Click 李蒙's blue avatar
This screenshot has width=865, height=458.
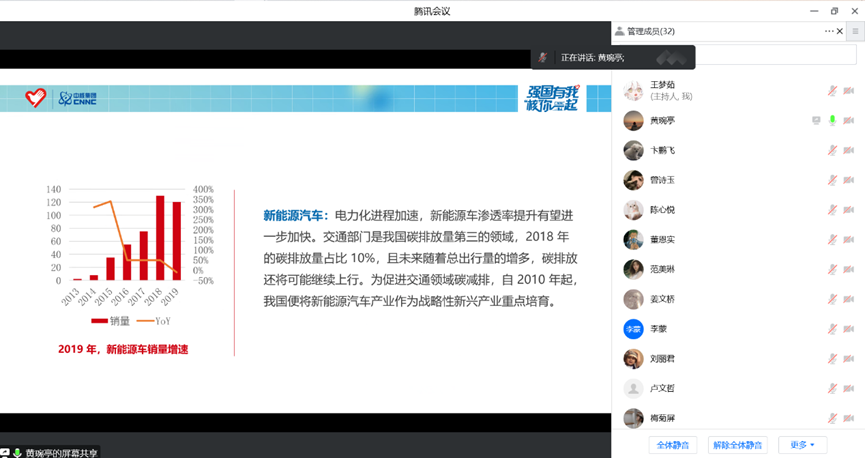(x=633, y=329)
